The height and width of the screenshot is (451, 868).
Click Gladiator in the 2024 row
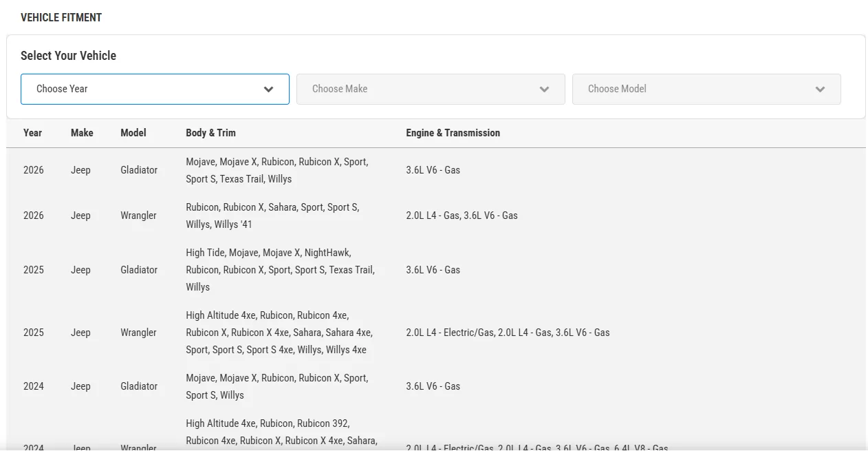139,386
